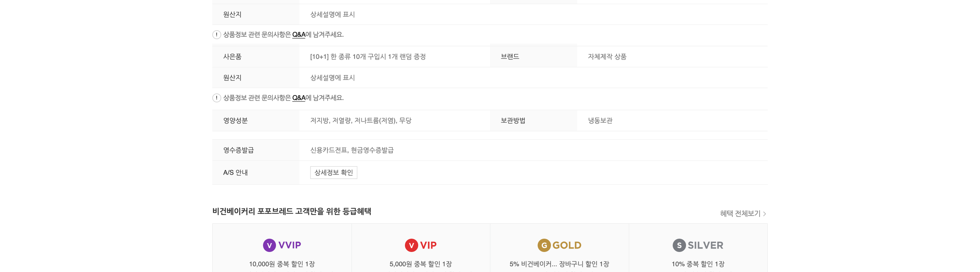Click the lower exclamation info icon
Screen dimensions: 980x272
click(x=217, y=98)
